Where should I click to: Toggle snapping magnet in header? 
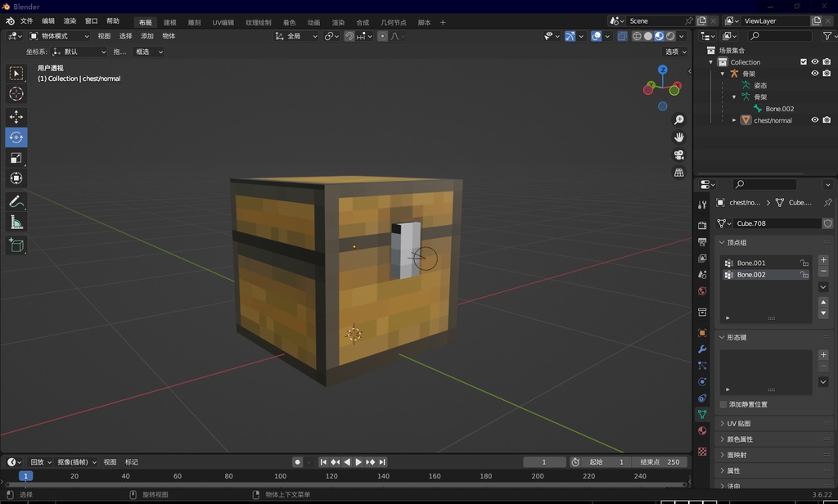coord(349,36)
